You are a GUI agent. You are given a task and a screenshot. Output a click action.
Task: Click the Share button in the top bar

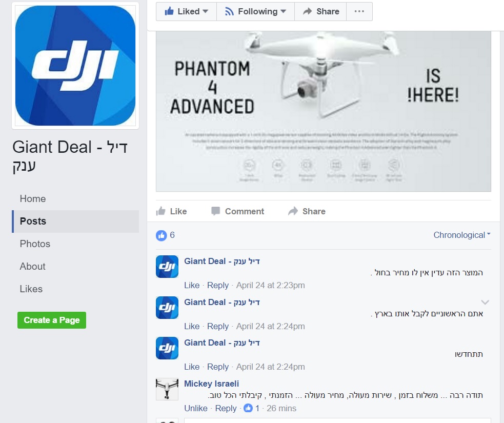click(320, 12)
